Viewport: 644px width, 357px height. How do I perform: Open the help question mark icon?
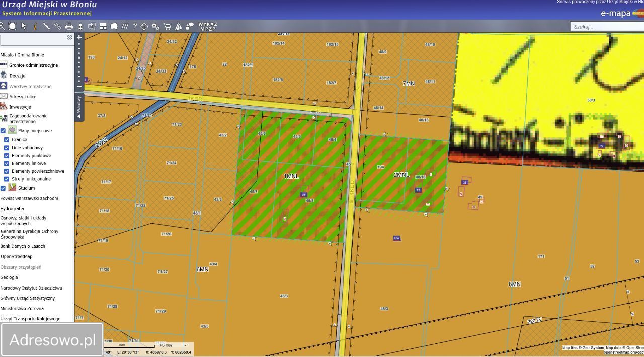click(x=134, y=26)
